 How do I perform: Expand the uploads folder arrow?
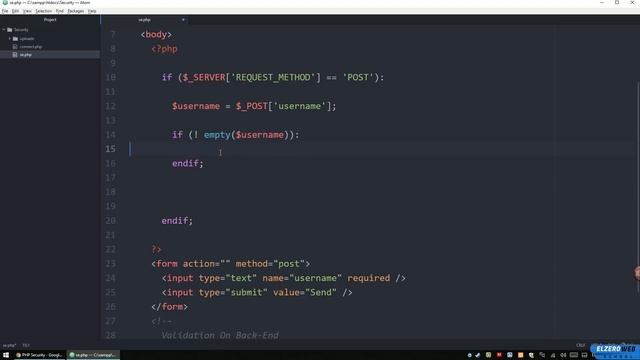click(10, 39)
